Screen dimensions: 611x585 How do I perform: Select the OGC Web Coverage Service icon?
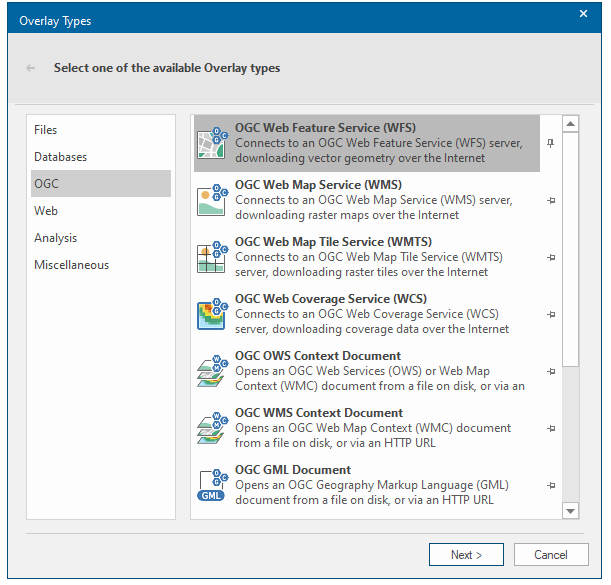tap(212, 314)
